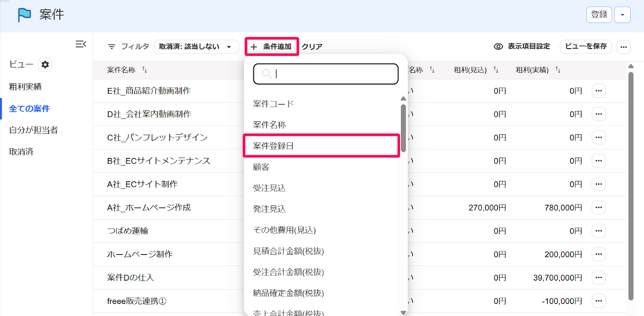Click the ビューを保存 button
Screen dimensions: 644x316
586,47
